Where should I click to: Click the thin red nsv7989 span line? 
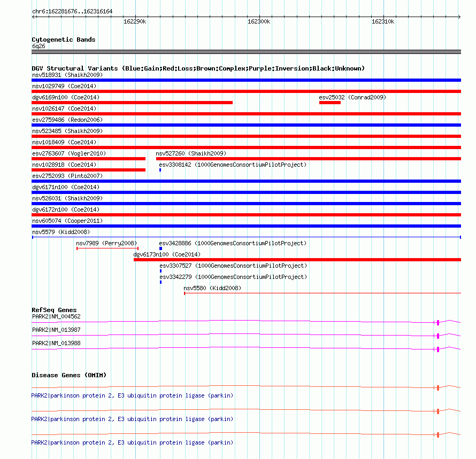coord(108,248)
